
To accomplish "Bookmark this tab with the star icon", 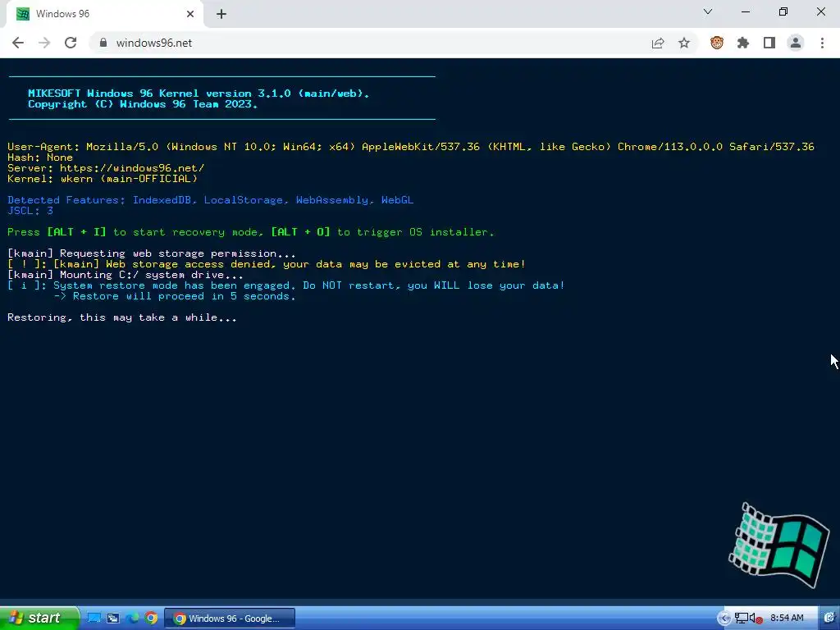I will tap(684, 43).
